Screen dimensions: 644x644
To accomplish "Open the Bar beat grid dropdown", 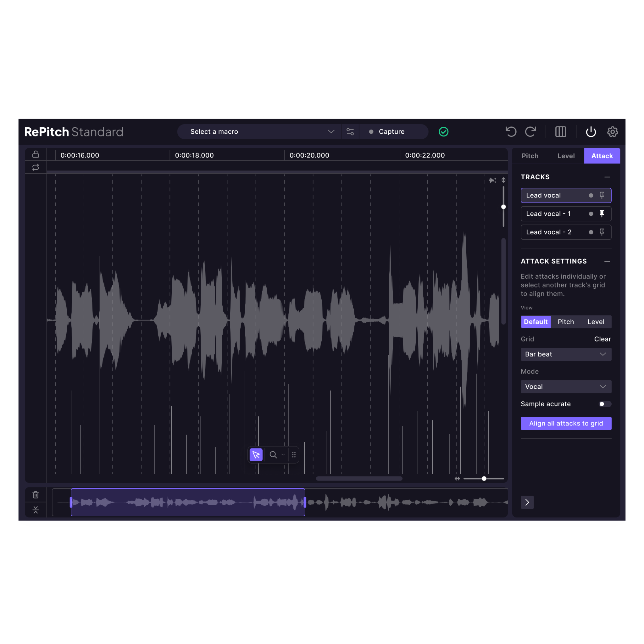I will tap(566, 354).
